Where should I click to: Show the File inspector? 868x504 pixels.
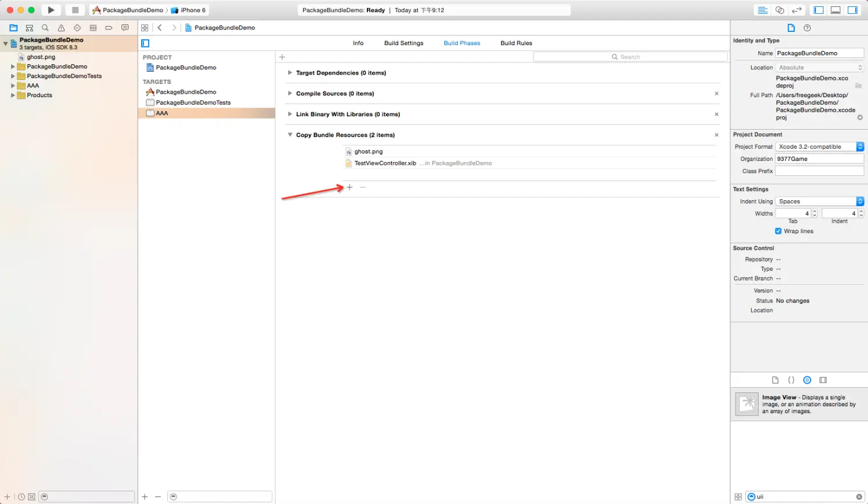coord(791,28)
